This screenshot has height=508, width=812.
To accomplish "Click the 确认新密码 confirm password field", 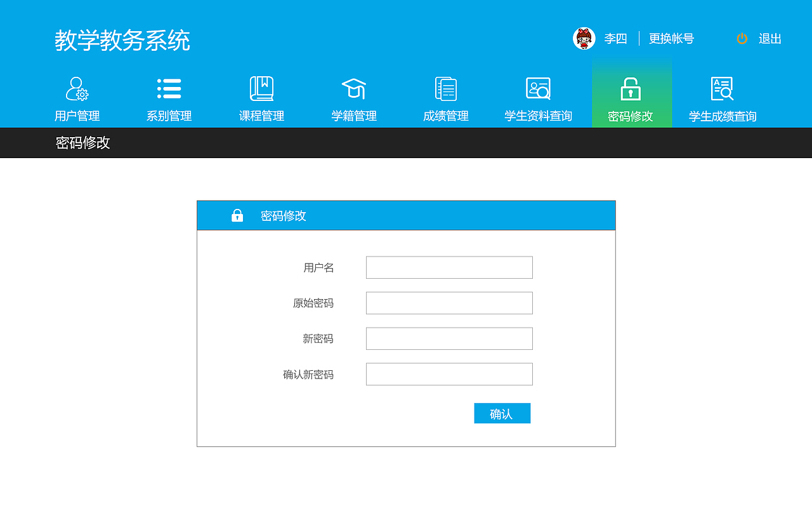I will coord(449,374).
